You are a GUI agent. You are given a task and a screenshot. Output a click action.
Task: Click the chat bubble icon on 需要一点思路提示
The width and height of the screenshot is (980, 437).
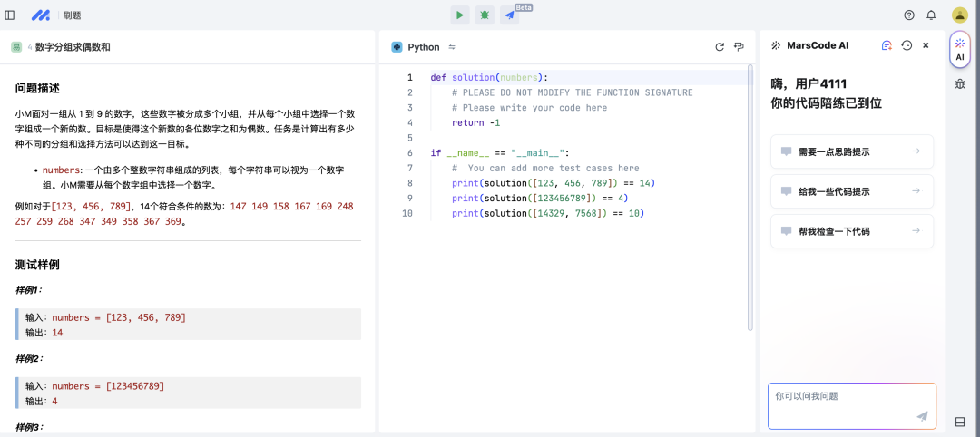pyautogui.click(x=786, y=151)
